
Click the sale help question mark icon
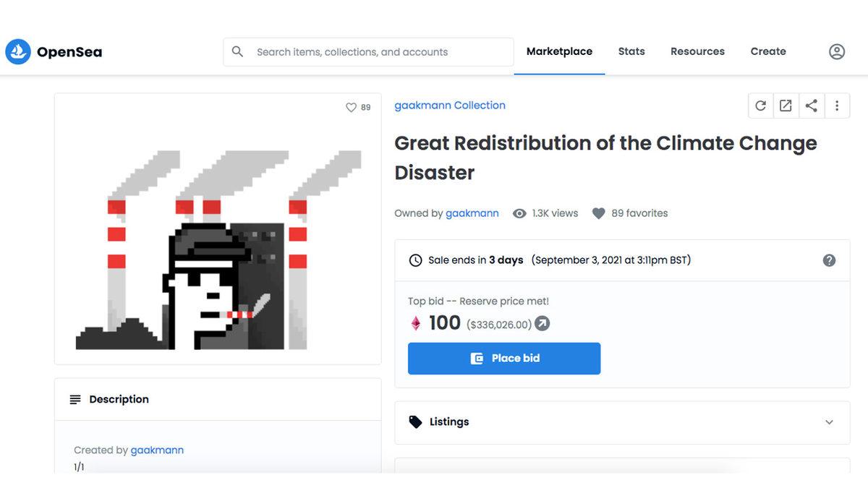tap(829, 260)
